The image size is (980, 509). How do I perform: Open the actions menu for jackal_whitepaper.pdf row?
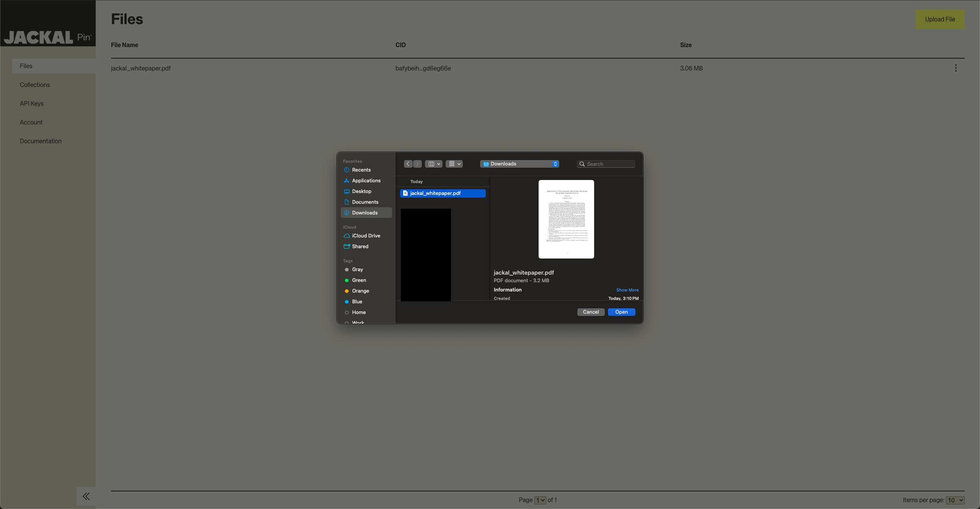956,68
